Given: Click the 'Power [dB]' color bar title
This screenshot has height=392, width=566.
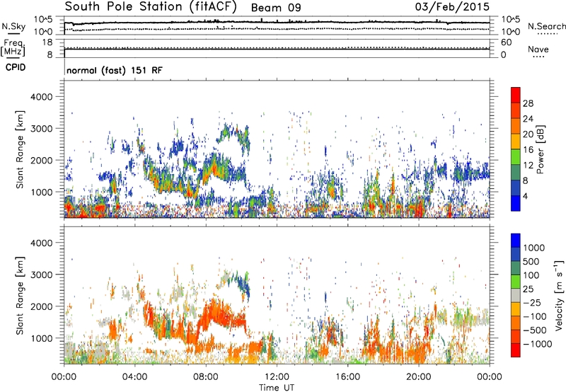Looking at the screenshot, I should [541, 149].
